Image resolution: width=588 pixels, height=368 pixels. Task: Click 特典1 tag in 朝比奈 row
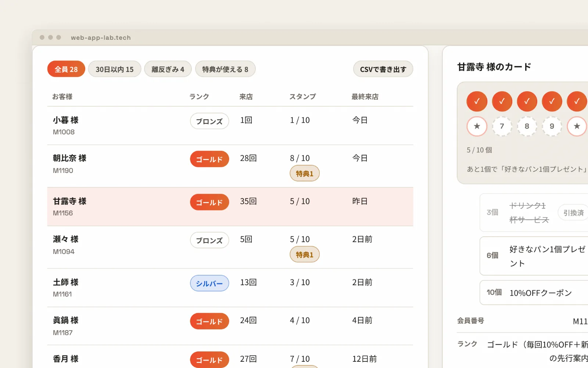[x=305, y=173]
